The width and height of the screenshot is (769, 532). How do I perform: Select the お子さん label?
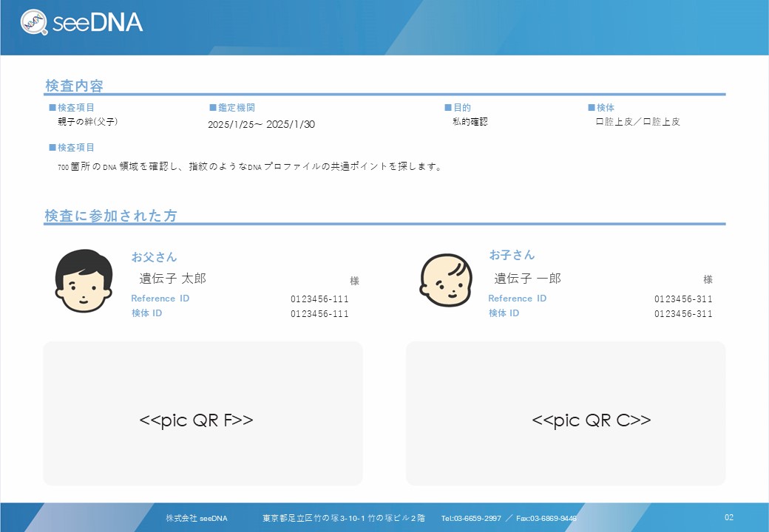[x=512, y=255]
